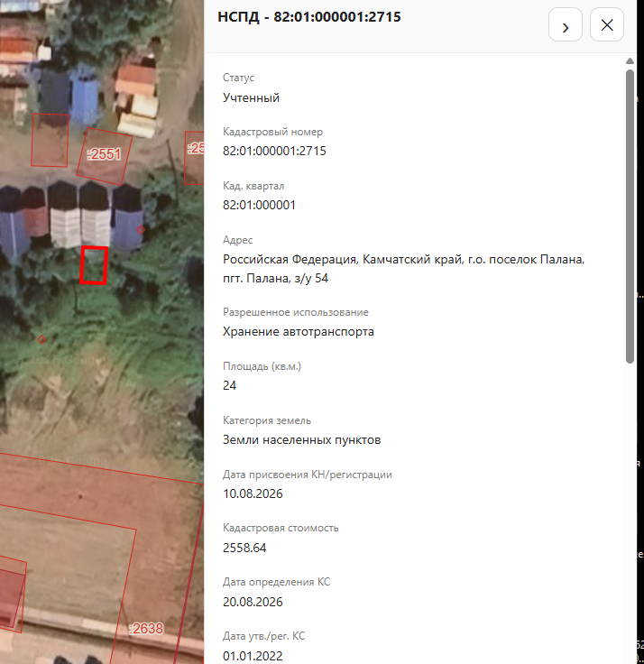Screen dimensions: 644x664
Task: Click the Земли населенных пунктов category value
Action: click(x=302, y=440)
